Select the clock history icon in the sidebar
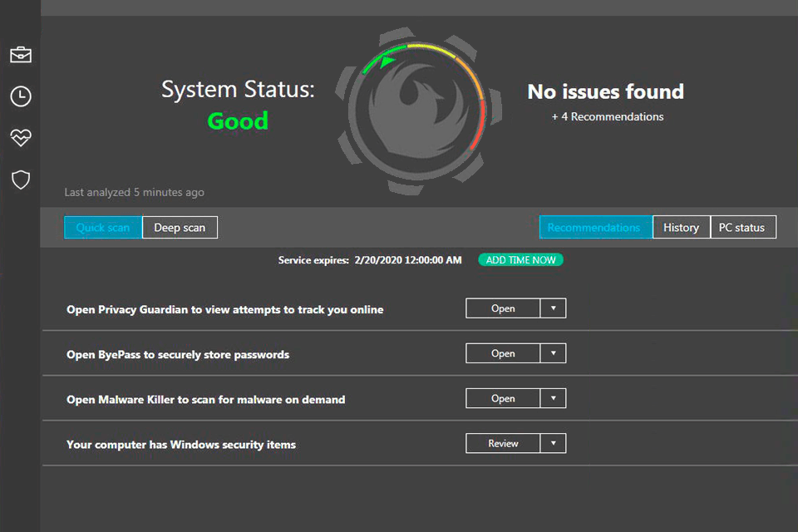Viewport: 798px width, 532px height. 21,96
